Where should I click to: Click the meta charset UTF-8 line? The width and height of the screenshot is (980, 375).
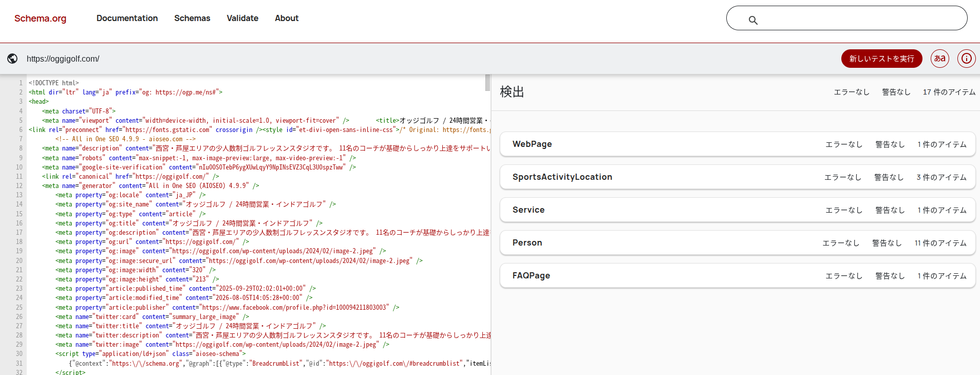click(x=79, y=111)
